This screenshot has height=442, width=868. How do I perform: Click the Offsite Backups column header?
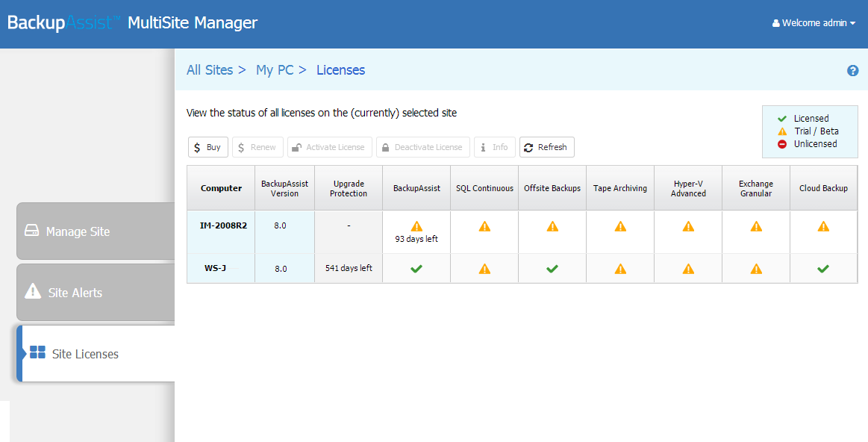[x=552, y=188]
